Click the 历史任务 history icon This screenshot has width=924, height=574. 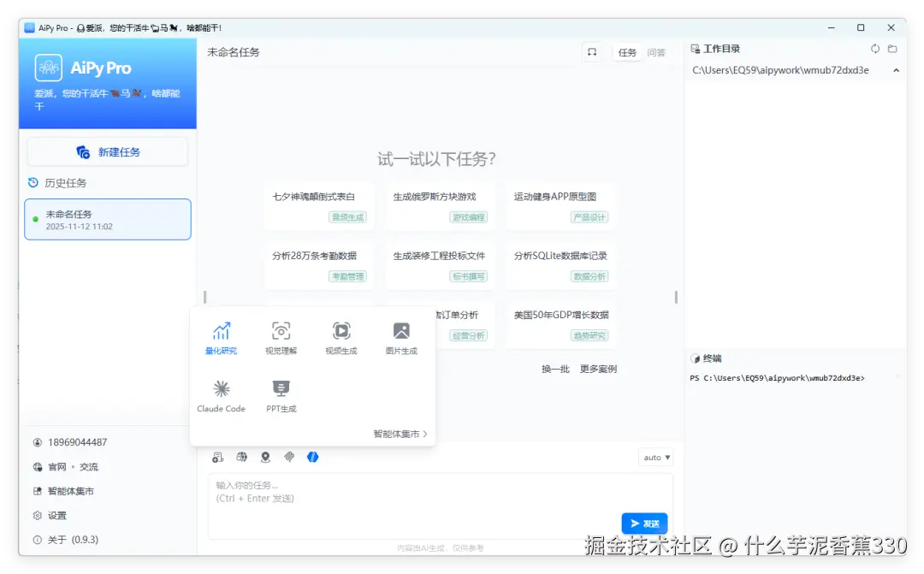33,183
